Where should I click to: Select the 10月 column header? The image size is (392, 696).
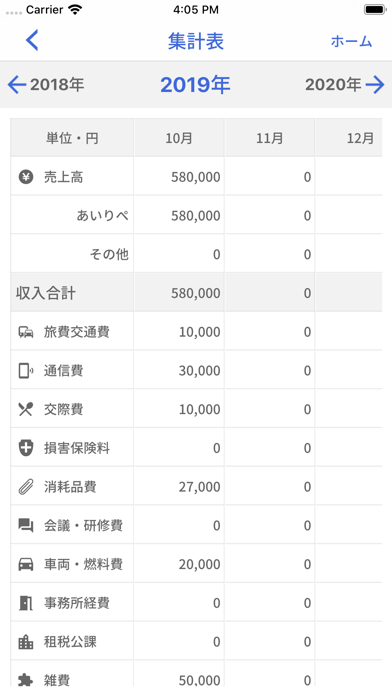tap(179, 138)
